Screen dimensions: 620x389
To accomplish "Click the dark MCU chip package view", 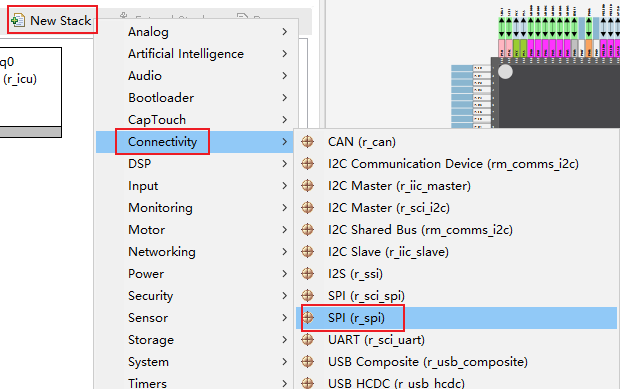I will tap(556, 93).
